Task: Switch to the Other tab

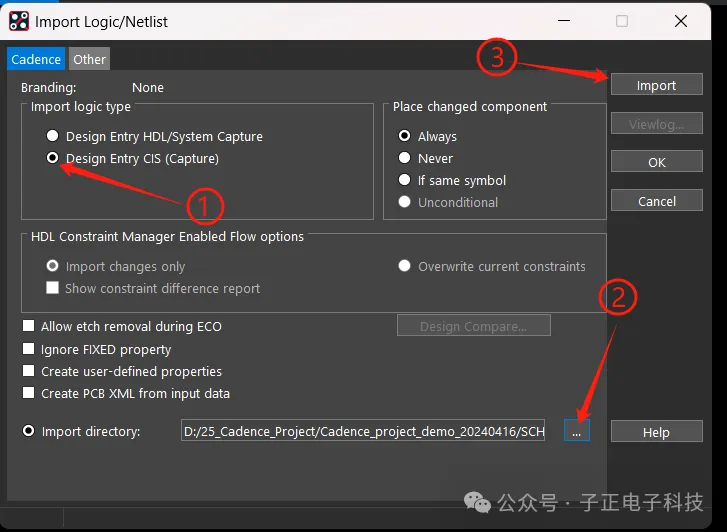Action: point(89,59)
